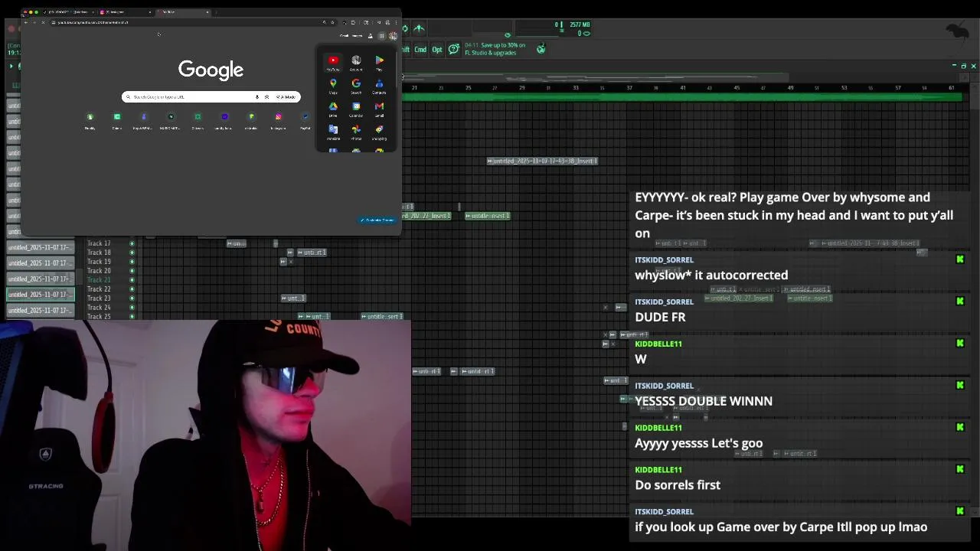Select the untitled_2025-11-07 17-43-38_Insert 1 clip

542,161
